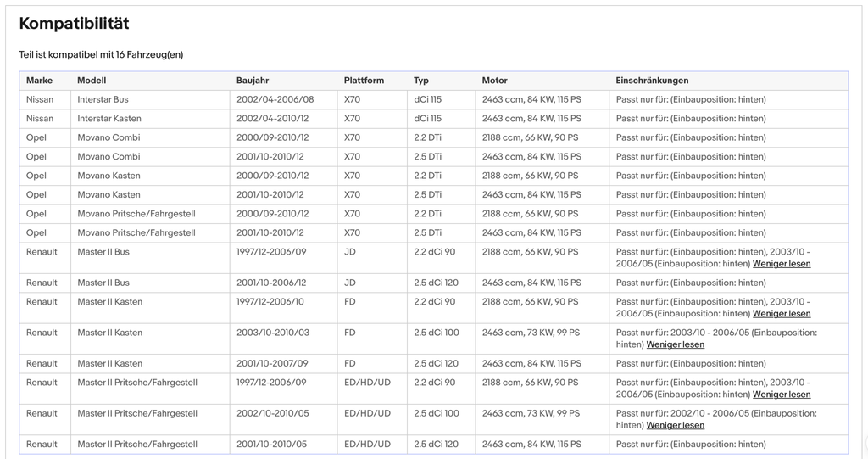The image size is (868, 459).
Task: Click JD in the Master II Bus 2.5 dCi 120 row
Action: pyautogui.click(x=350, y=283)
